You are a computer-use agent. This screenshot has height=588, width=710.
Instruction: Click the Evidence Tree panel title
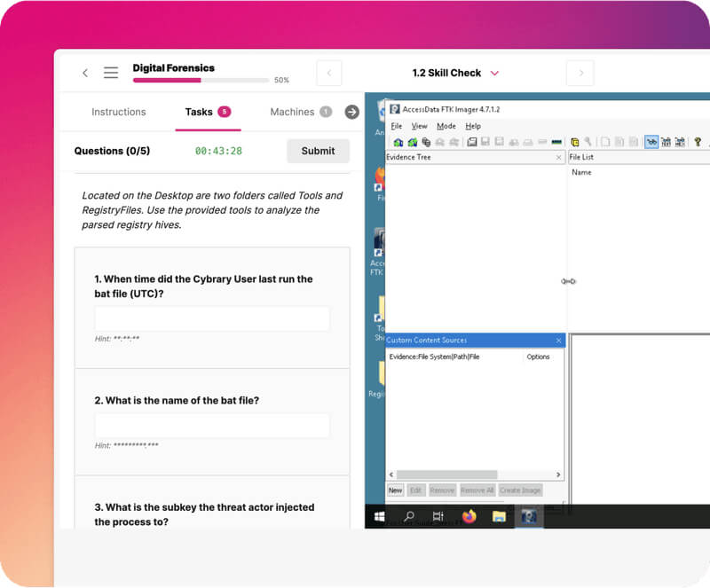click(x=408, y=157)
